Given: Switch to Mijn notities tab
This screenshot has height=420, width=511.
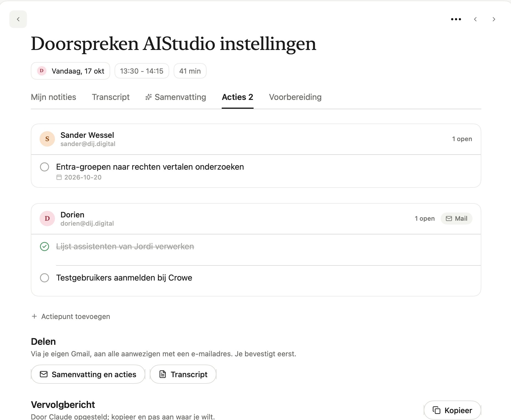Looking at the screenshot, I should click(54, 97).
